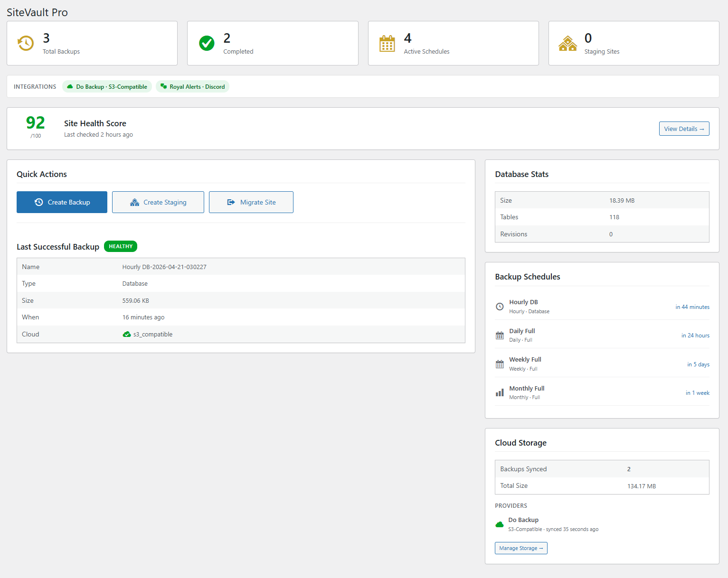Click the Staging Sites houses icon

click(567, 44)
